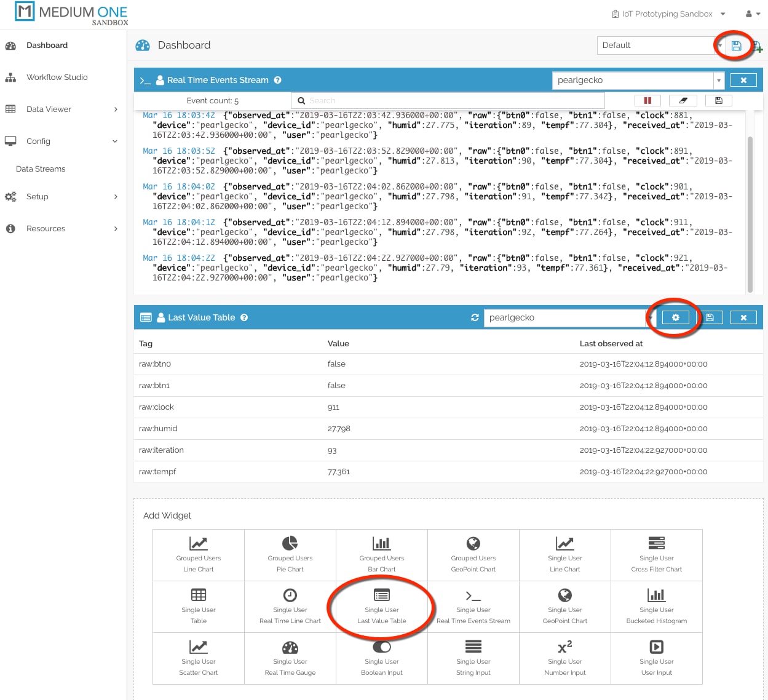Open Data Streams under Config
The width and height of the screenshot is (768, 700).
pyautogui.click(x=41, y=169)
